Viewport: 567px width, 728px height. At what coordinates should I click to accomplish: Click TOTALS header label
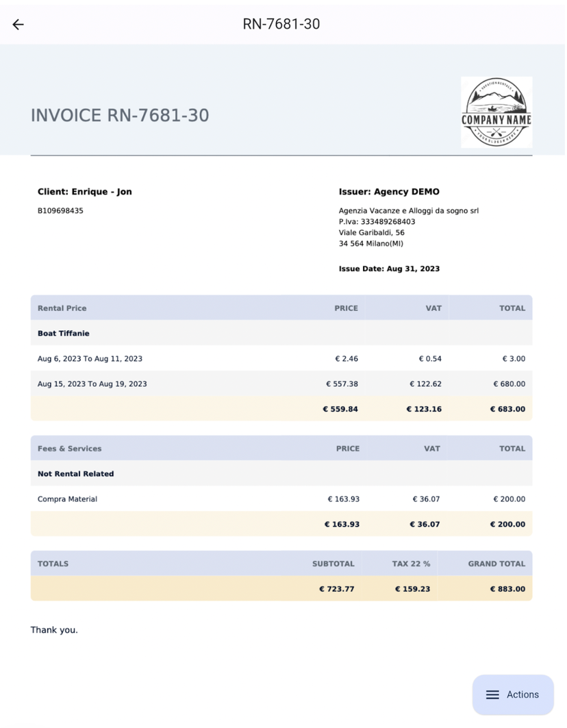(x=53, y=564)
